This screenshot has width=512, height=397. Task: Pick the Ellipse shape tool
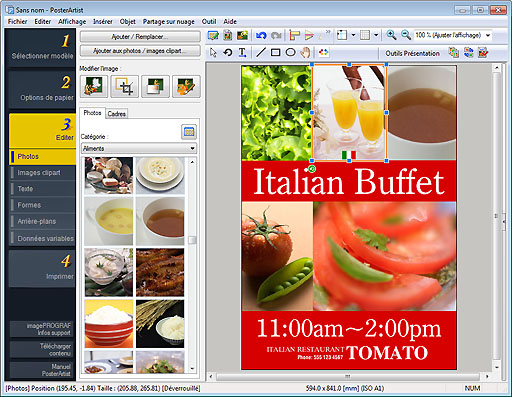click(x=291, y=53)
